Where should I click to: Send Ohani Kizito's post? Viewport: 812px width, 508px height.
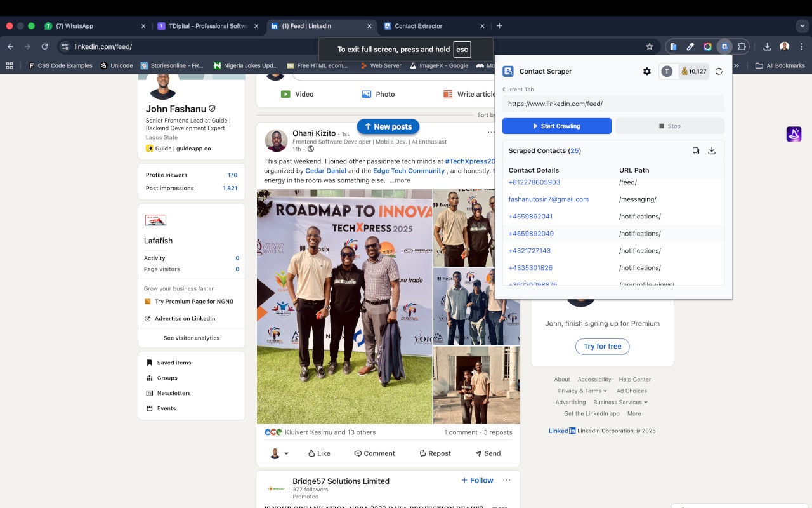488,453
